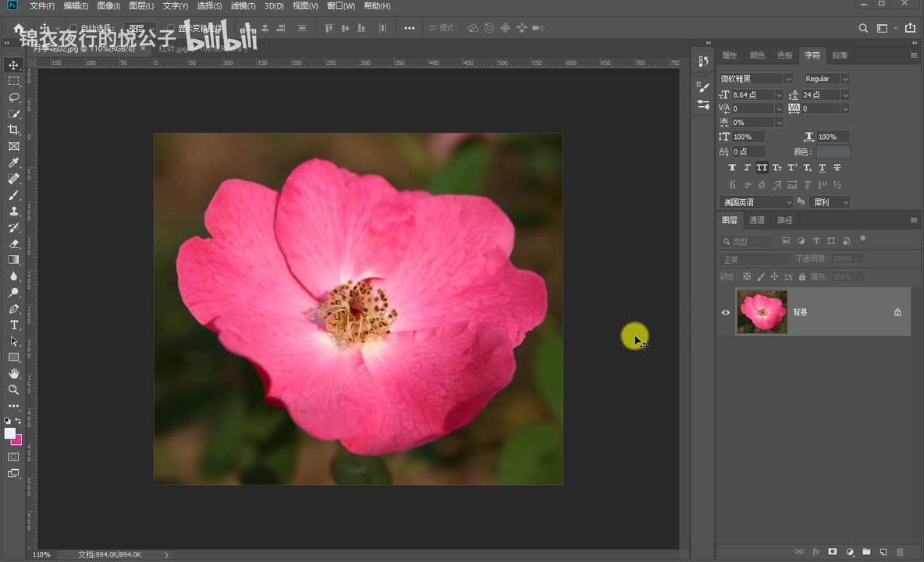Open the 微软雅黑 font family dropdown

pos(788,79)
